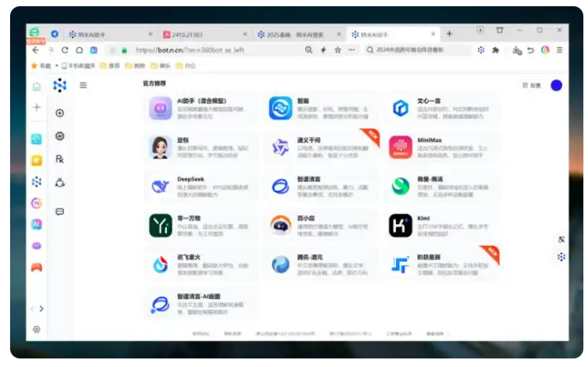588x367 pixels.
Task: Click the red game controller sidebar icon
Action: coord(37,268)
